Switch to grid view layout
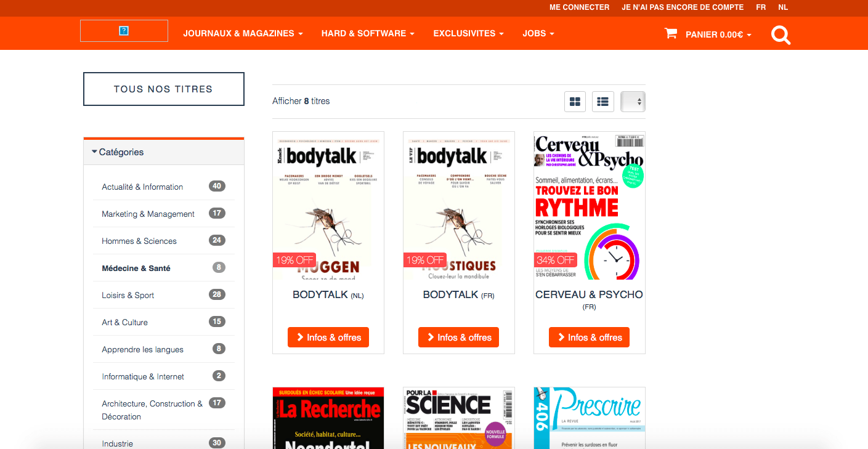Image resolution: width=868 pixels, height=449 pixels. (575, 102)
